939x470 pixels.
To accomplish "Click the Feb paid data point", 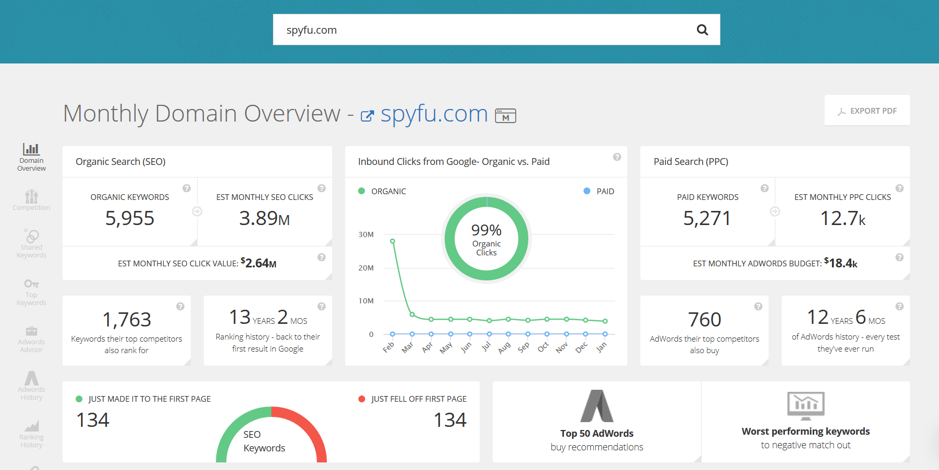I will click(392, 334).
